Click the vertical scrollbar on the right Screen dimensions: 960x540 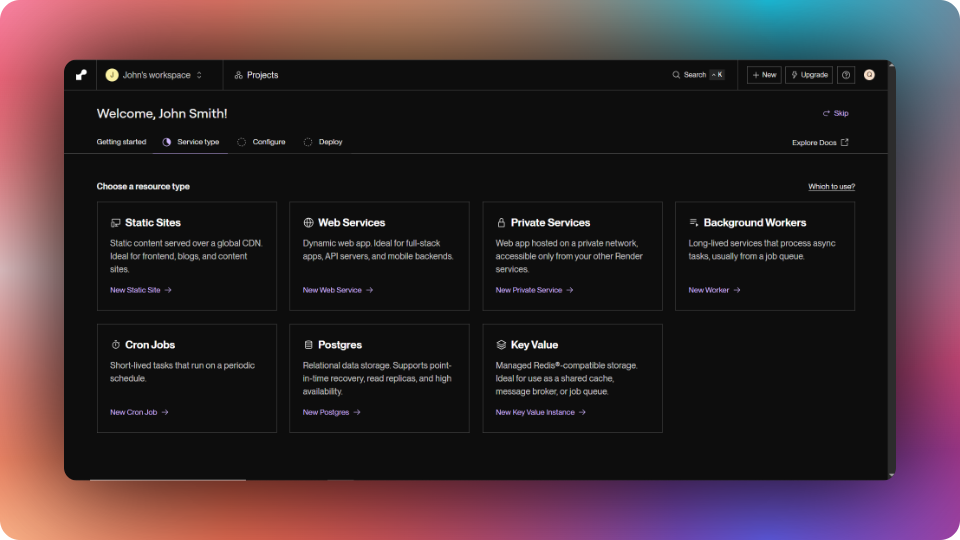[892, 269]
